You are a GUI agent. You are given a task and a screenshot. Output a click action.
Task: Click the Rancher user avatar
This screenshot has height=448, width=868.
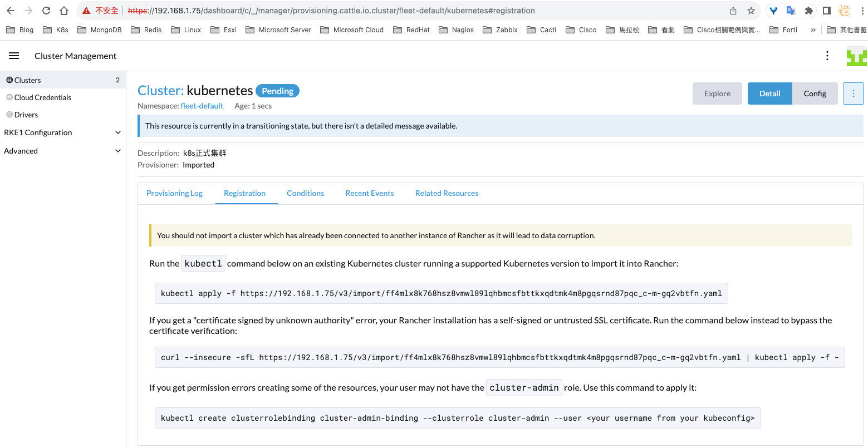tap(857, 56)
